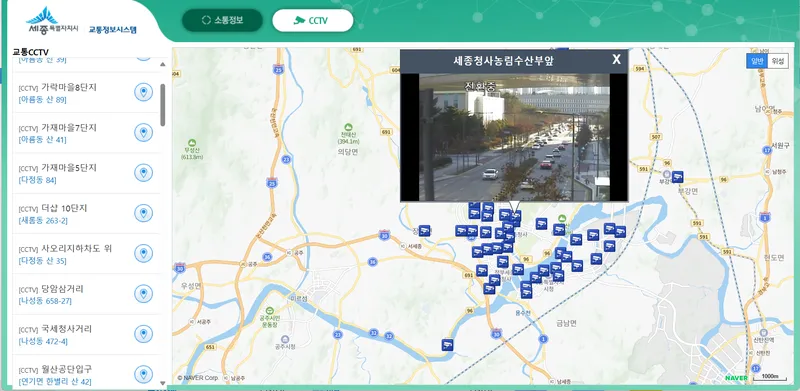Viewport: 800px width, 391px height.
Task: Click the 교통CCTV panel heading
Action: click(31, 52)
